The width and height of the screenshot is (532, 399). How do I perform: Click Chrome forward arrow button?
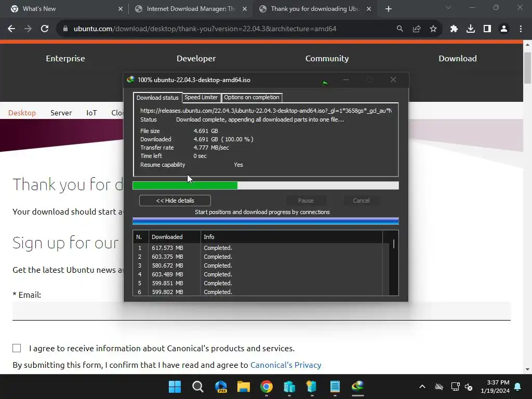(x=28, y=29)
